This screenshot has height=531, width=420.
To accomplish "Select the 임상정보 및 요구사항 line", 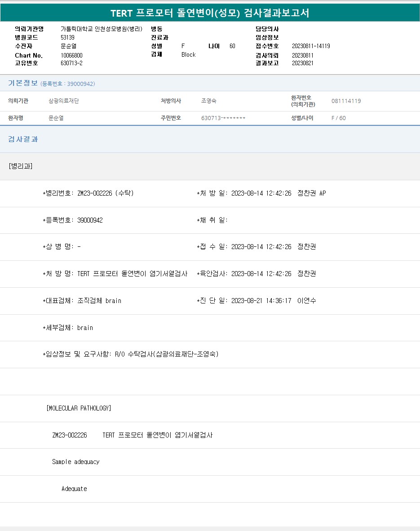I will coord(131,354).
